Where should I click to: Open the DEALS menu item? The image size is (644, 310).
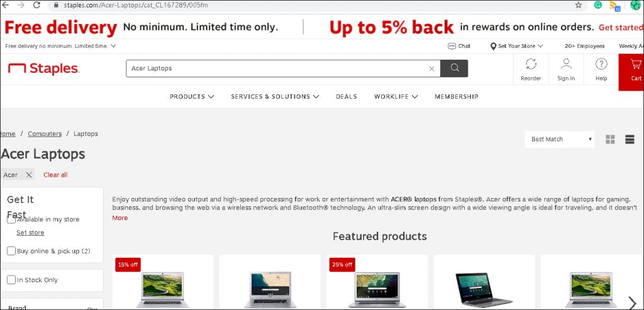point(347,96)
